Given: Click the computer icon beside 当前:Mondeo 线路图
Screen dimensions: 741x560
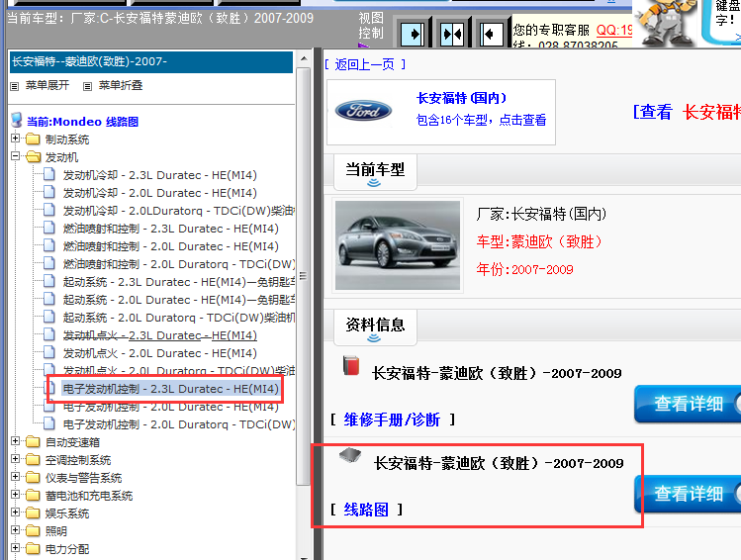Looking at the screenshot, I should pos(17,120).
